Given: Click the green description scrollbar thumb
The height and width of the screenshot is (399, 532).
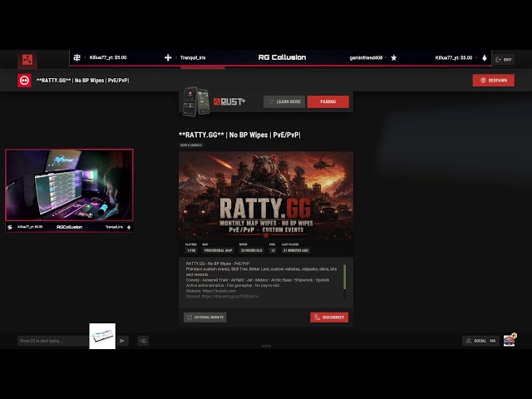Looking at the screenshot, I should [x=345, y=277].
